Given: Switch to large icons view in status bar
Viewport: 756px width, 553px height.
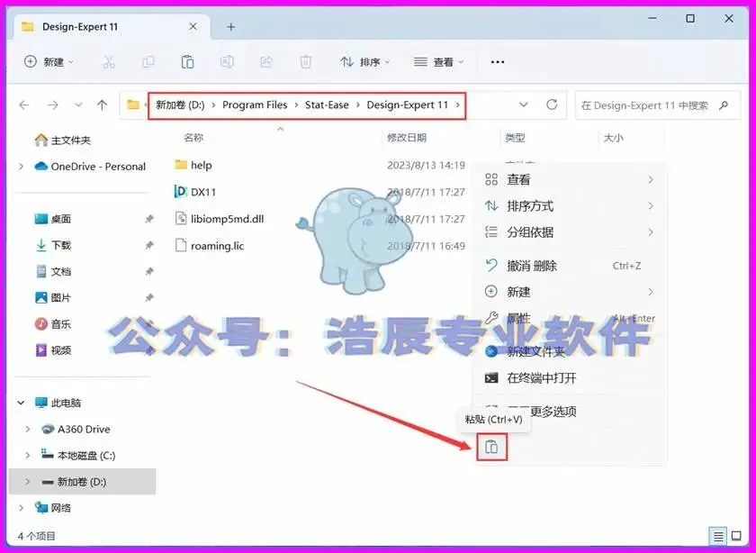Looking at the screenshot, I should (736, 536).
